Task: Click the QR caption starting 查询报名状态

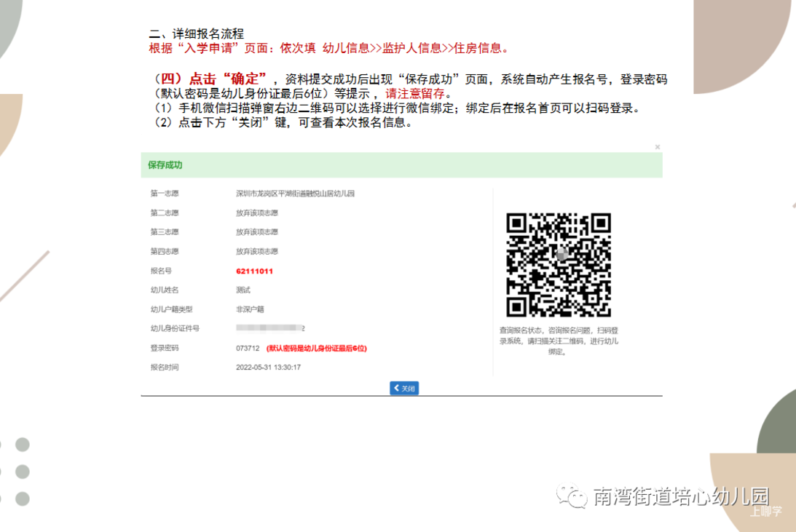Action: 559,341
